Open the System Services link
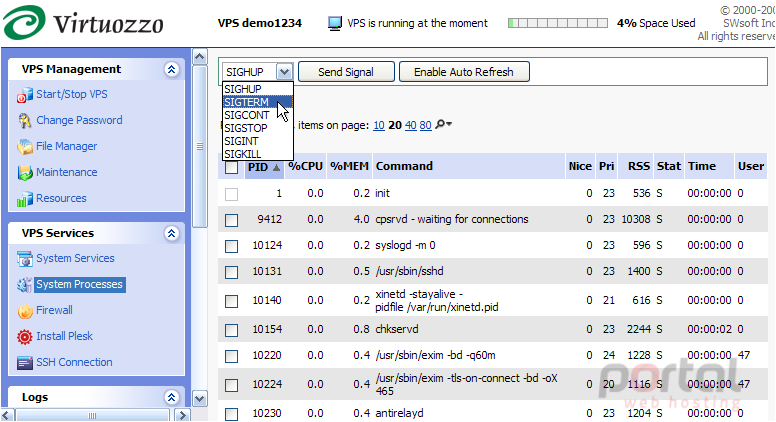Image resolution: width=776 pixels, height=422 pixels. point(75,258)
